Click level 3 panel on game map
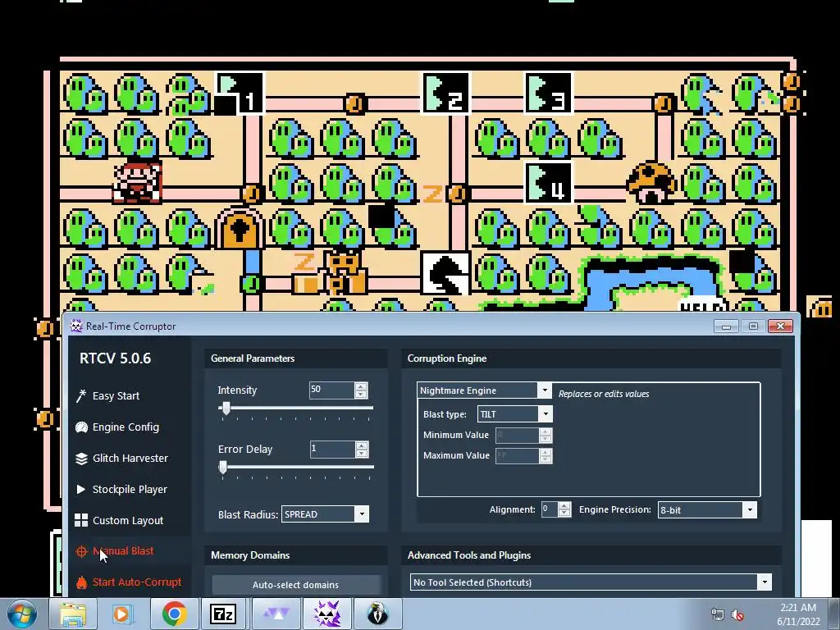This screenshot has width=840, height=630. click(x=548, y=94)
